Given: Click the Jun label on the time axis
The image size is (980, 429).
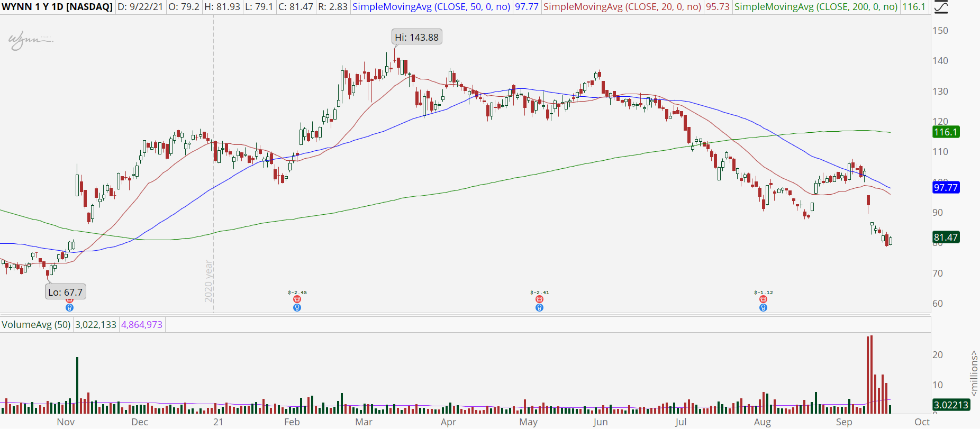Looking at the screenshot, I should 601,422.
